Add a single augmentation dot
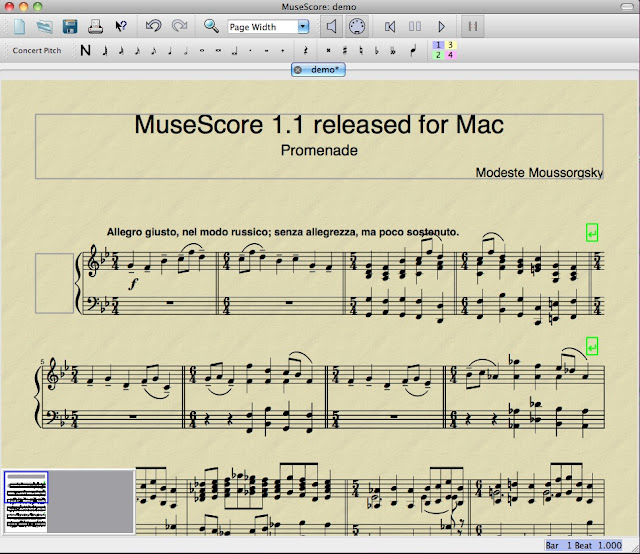Screen dimensions: 640x554 pos(250,51)
